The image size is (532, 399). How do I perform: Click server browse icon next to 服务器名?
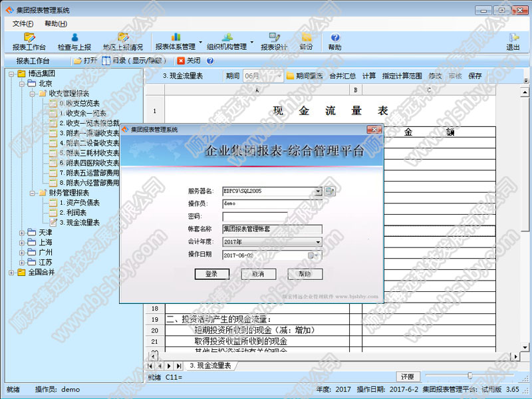329,192
